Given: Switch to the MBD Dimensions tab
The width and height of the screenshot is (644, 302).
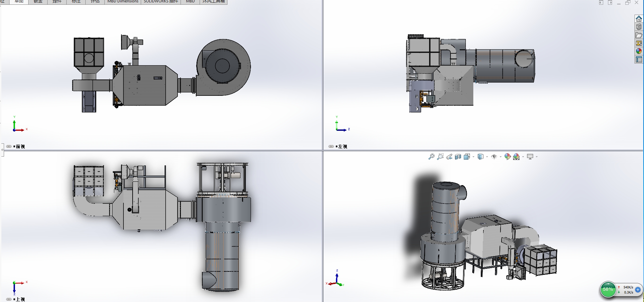Looking at the screenshot, I should 123,2.
